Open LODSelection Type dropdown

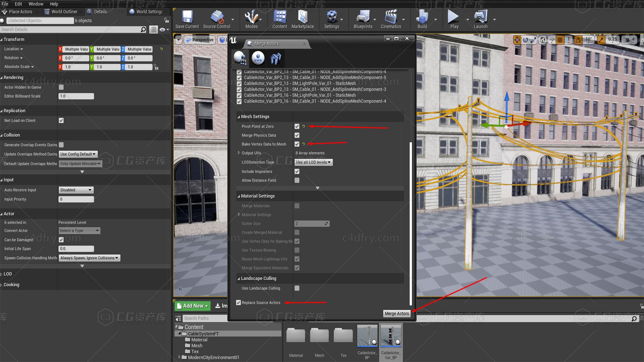point(314,162)
